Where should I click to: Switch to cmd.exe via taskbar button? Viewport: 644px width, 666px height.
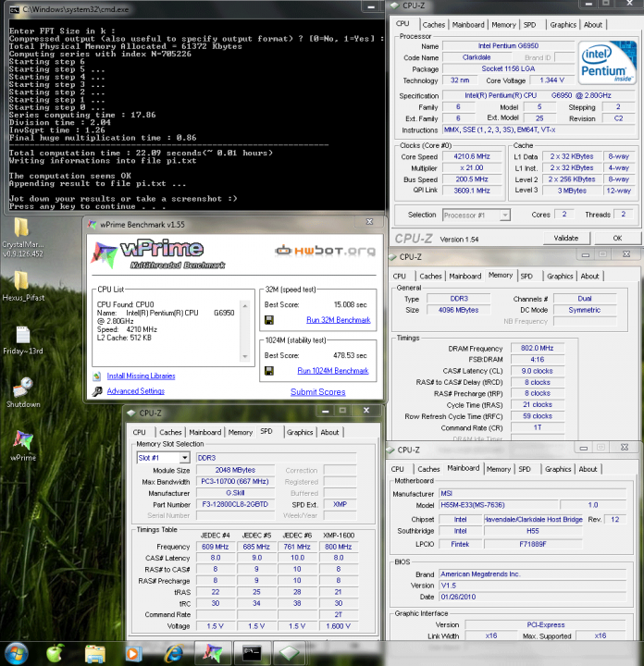[x=252, y=653]
